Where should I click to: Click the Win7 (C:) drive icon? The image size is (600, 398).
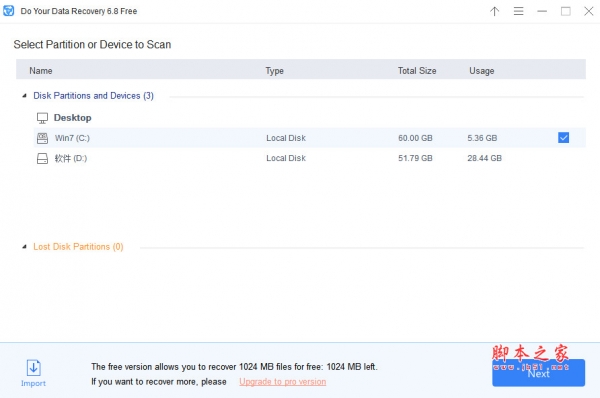(x=42, y=138)
